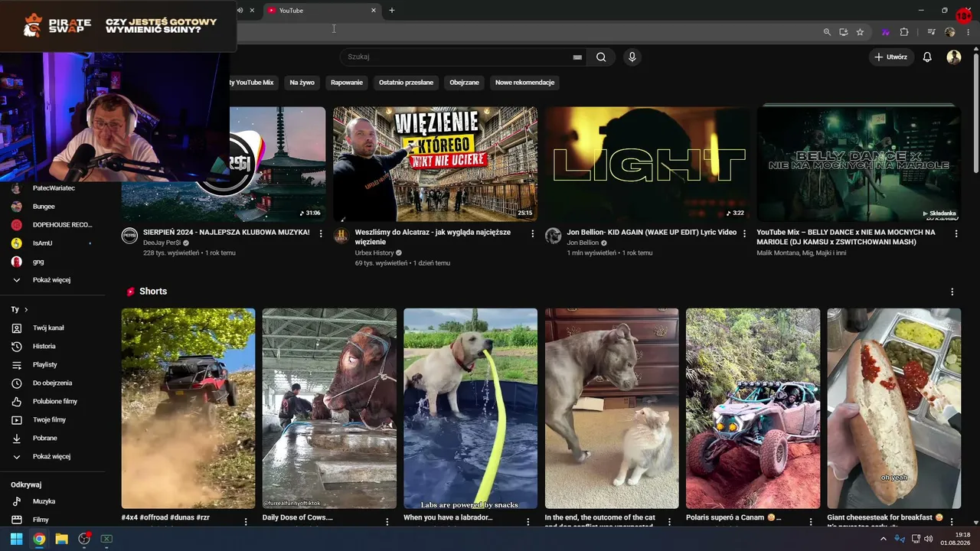Open the hot dog cheesesteak short thumbnail
This screenshot has height=551, width=980.
pyautogui.click(x=893, y=409)
